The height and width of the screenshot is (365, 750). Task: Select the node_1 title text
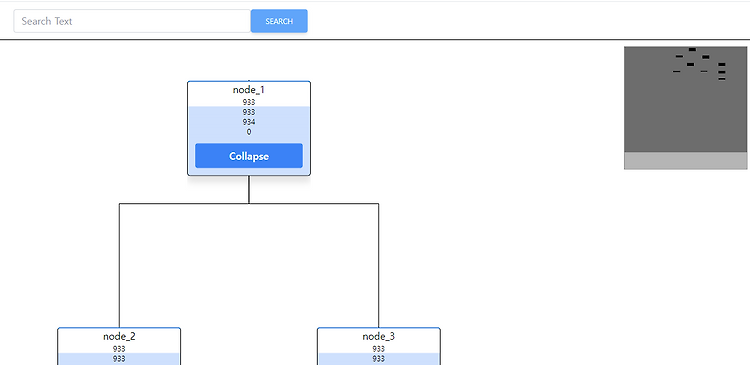249,89
